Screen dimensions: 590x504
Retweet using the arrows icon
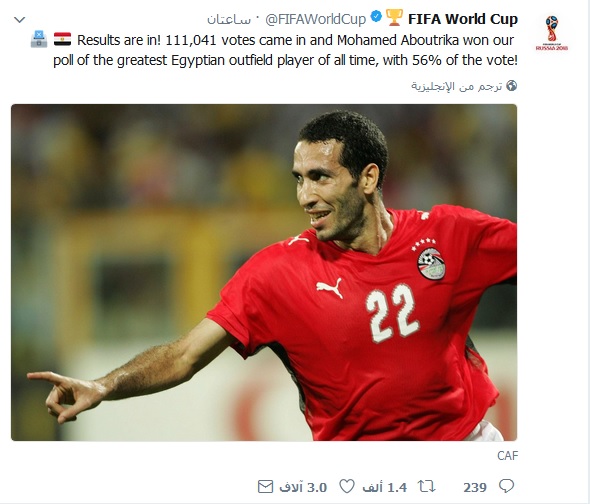click(x=427, y=487)
